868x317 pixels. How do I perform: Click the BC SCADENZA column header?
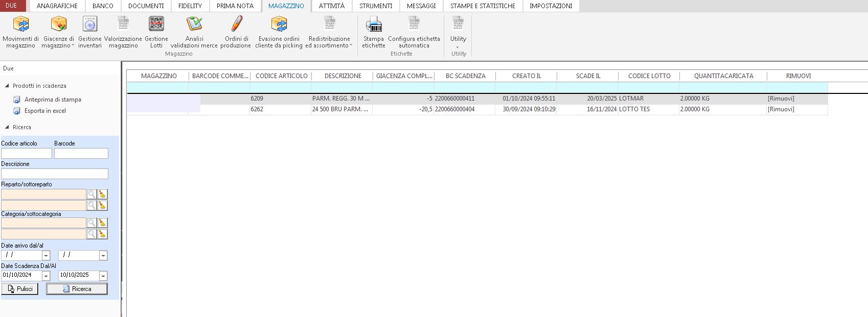pos(465,76)
